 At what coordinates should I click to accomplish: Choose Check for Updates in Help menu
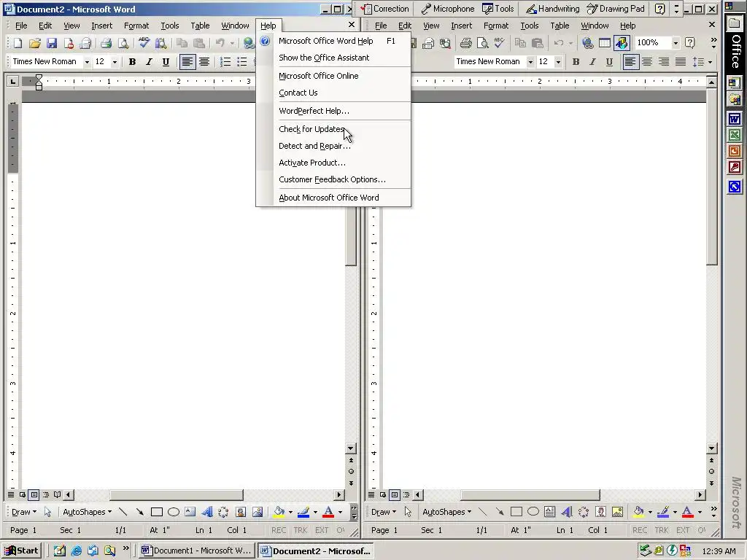[x=333, y=129]
